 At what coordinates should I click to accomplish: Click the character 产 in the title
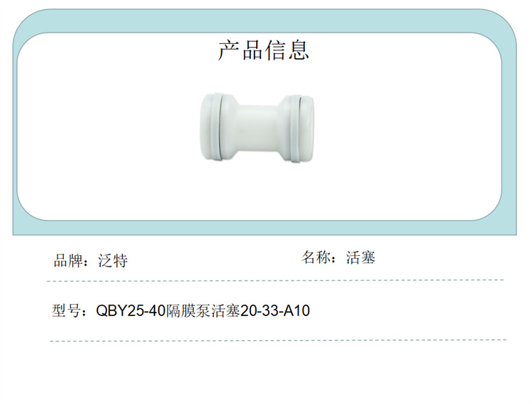point(228,50)
